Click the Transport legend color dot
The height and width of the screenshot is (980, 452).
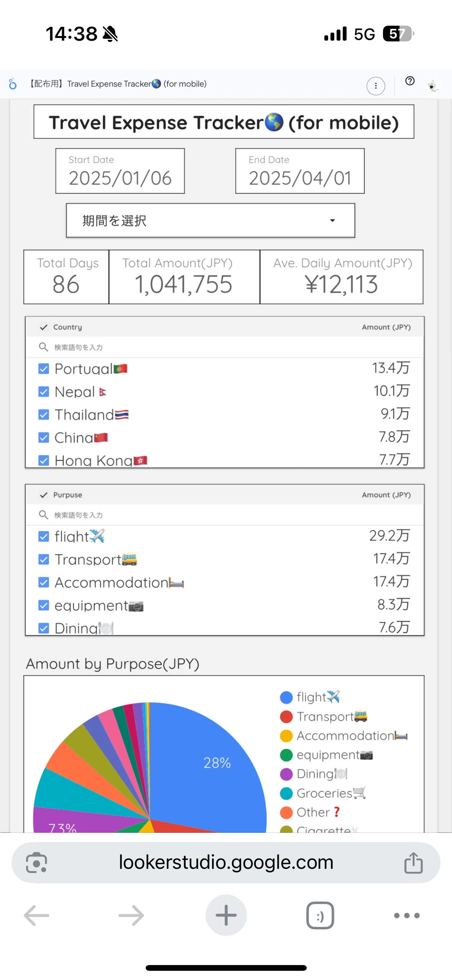point(286,717)
